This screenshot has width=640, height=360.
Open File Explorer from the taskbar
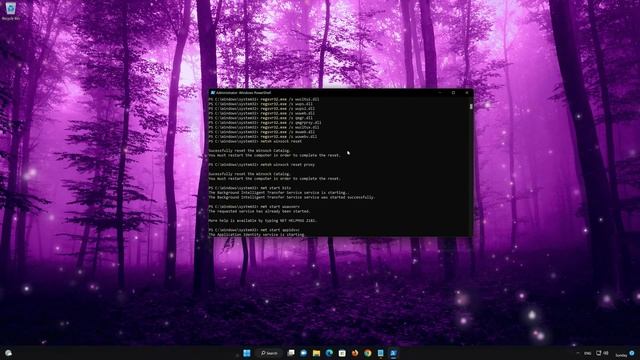pyautogui.click(x=316, y=353)
